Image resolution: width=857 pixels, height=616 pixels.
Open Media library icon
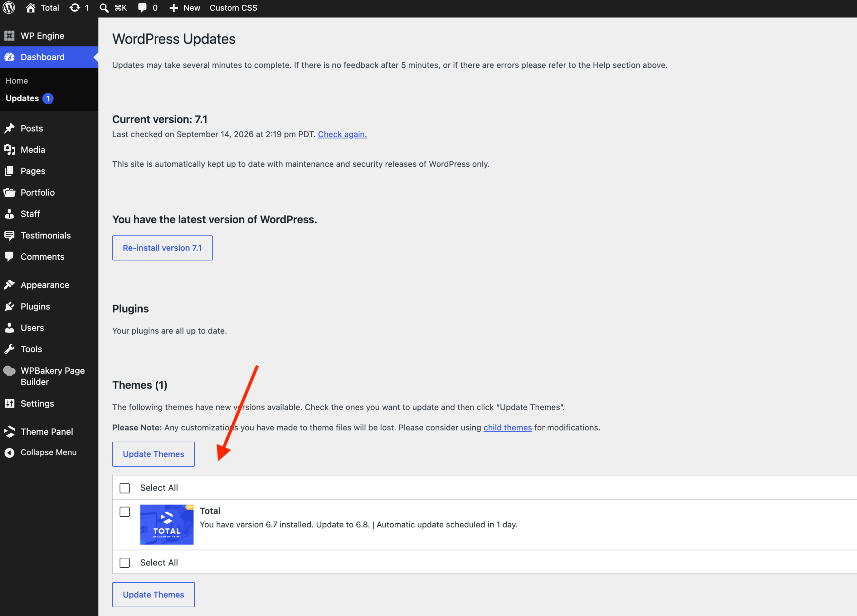(x=9, y=150)
